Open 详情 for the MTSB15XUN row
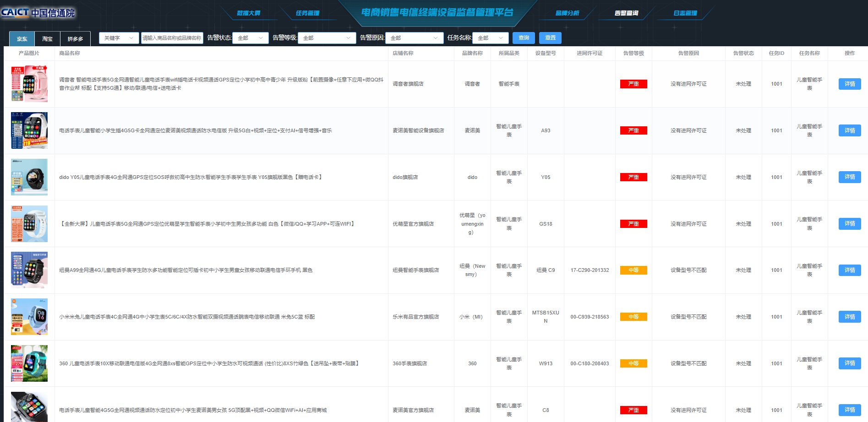Viewport: 868px width, 422px height. pos(850,317)
